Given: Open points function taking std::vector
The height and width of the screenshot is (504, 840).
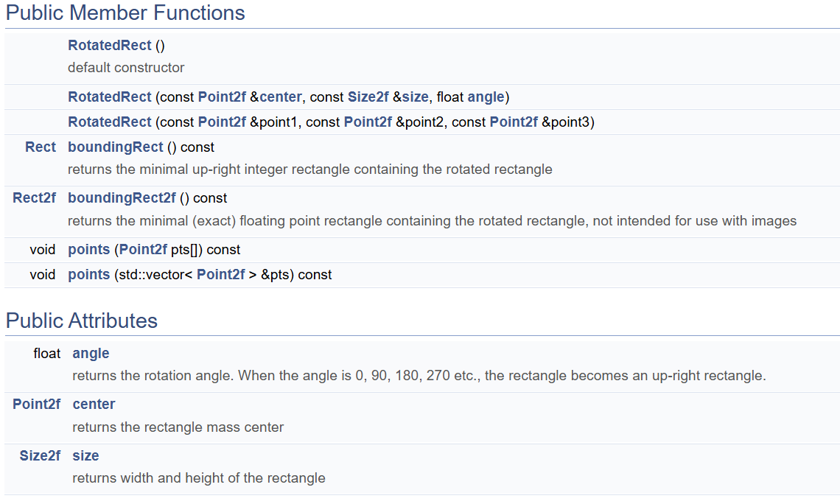Looking at the screenshot, I should click(88, 274).
